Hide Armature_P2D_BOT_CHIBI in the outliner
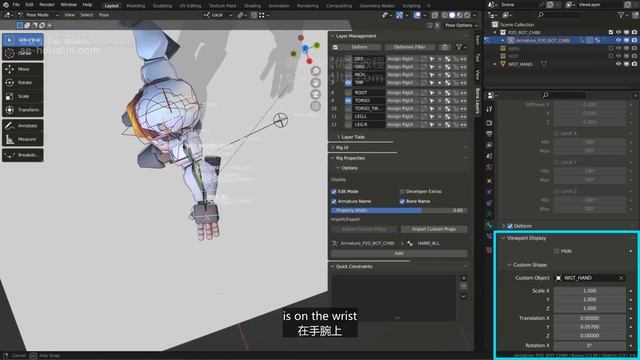Screen dimensions: 640x360 (618, 40)
